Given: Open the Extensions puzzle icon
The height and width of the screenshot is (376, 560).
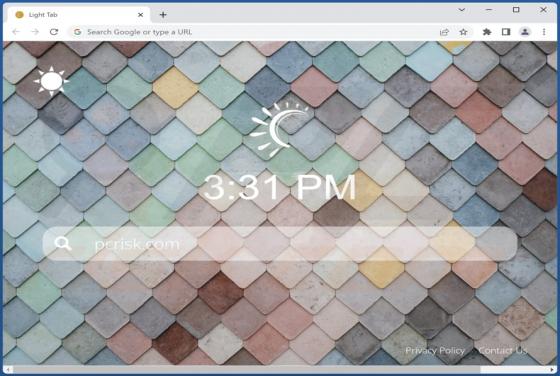Looking at the screenshot, I should tap(487, 32).
